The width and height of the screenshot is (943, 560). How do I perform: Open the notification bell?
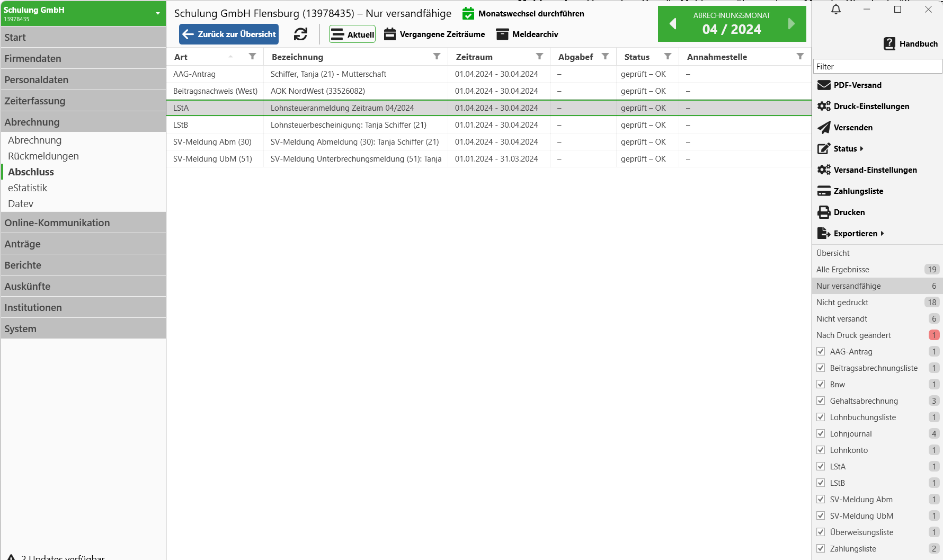click(x=836, y=10)
